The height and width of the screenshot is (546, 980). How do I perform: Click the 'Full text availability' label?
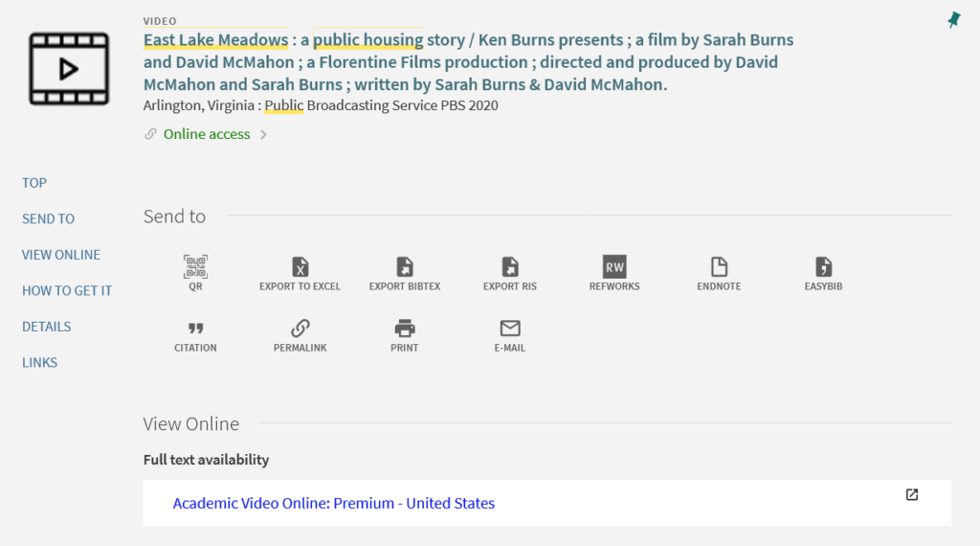coord(207,460)
